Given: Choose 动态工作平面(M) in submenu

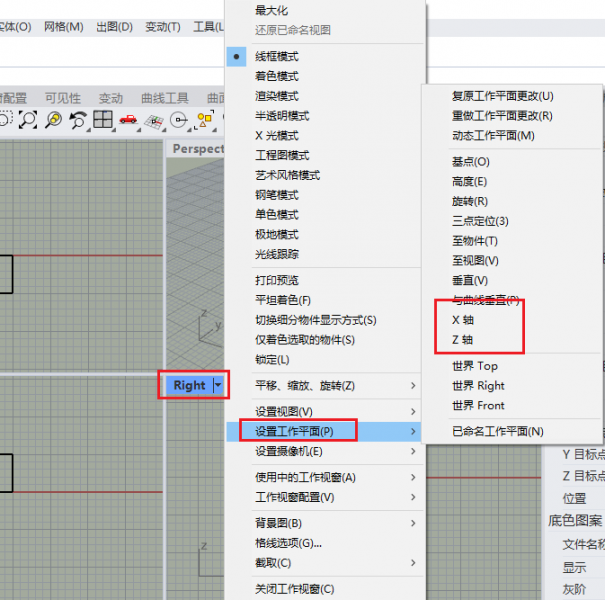Looking at the screenshot, I should (x=493, y=136).
